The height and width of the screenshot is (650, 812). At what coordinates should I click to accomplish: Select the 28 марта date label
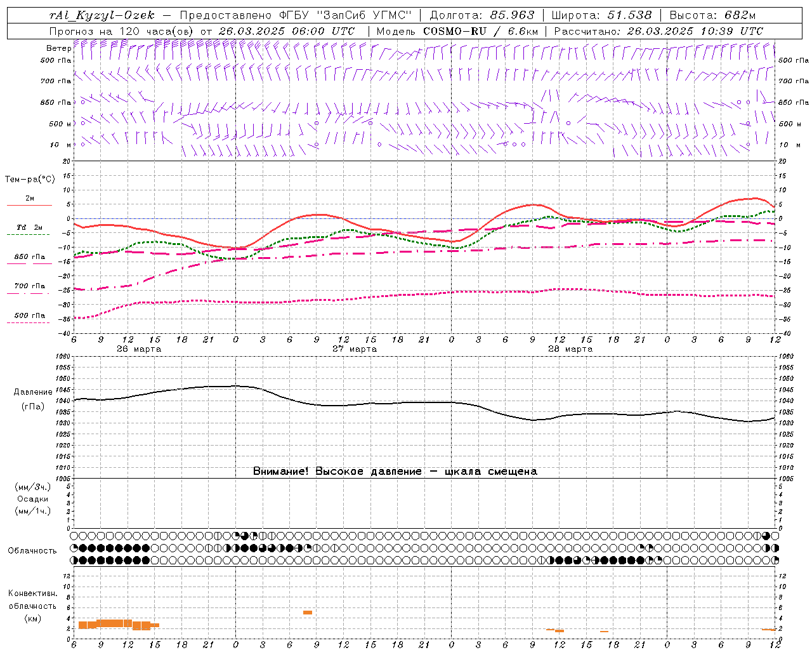[570, 349]
